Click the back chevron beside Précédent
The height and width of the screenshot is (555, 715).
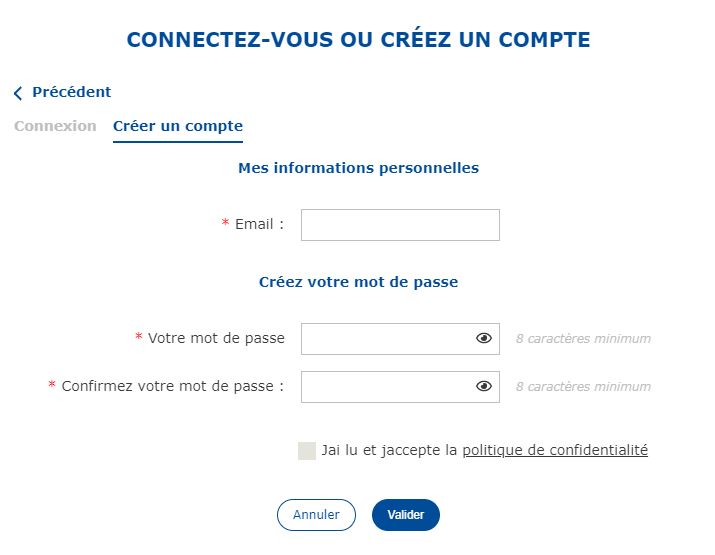click(18, 93)
